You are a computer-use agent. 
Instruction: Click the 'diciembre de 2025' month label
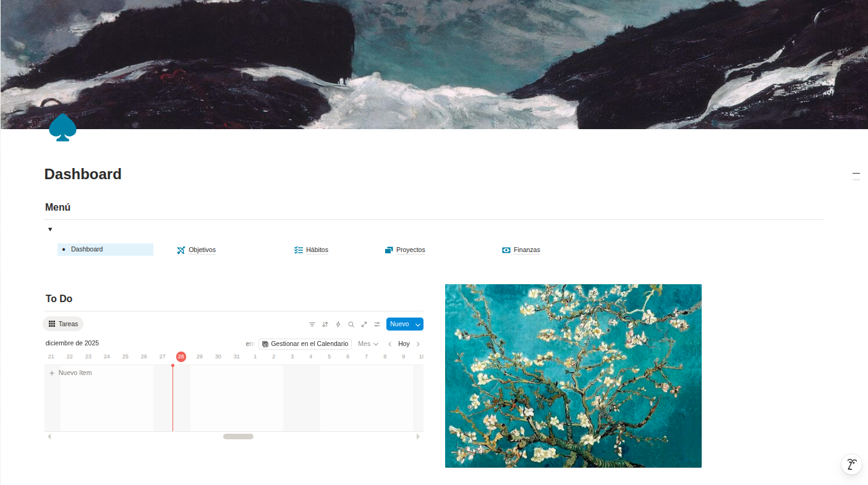72,343
